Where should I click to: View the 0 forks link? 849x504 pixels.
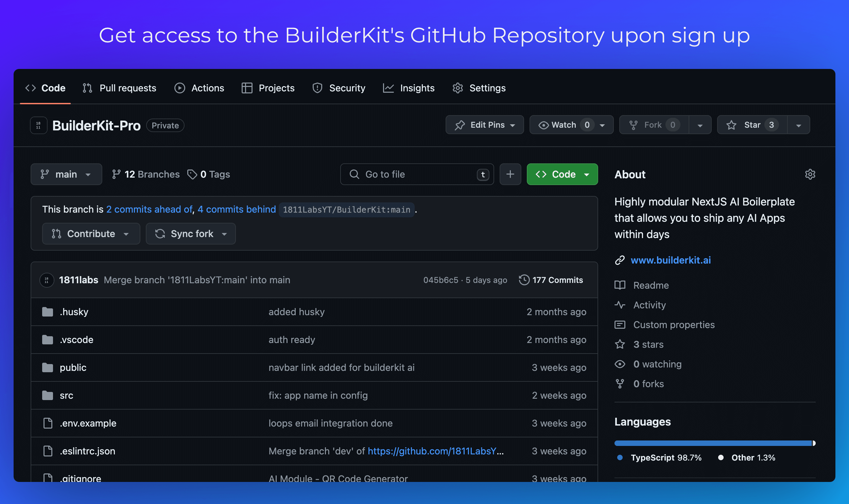pos(639,384)
